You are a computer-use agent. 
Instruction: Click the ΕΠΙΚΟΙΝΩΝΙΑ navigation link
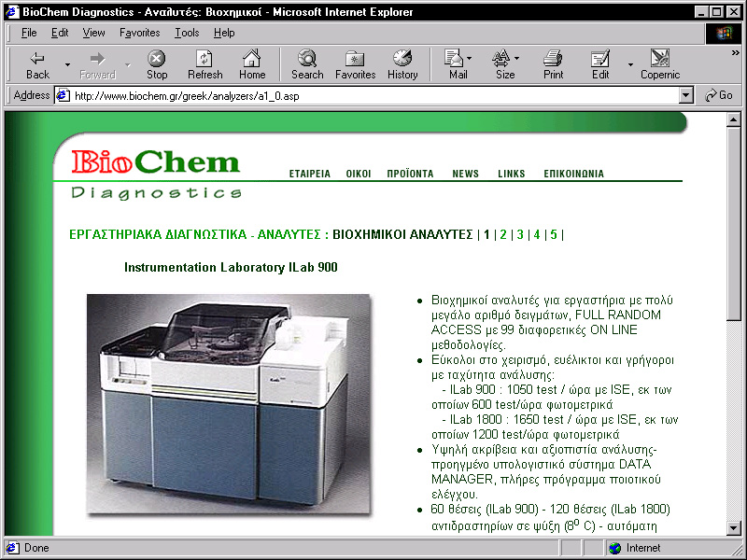tap(573, 174)
